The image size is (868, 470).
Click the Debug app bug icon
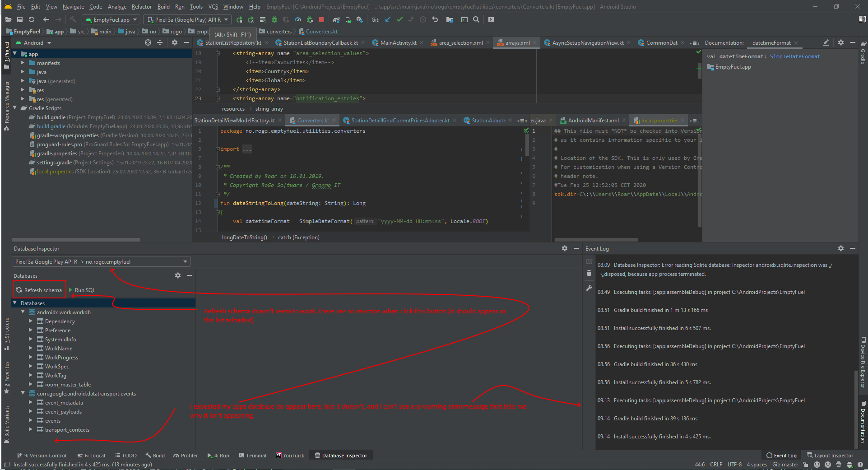tap(274, 19)
